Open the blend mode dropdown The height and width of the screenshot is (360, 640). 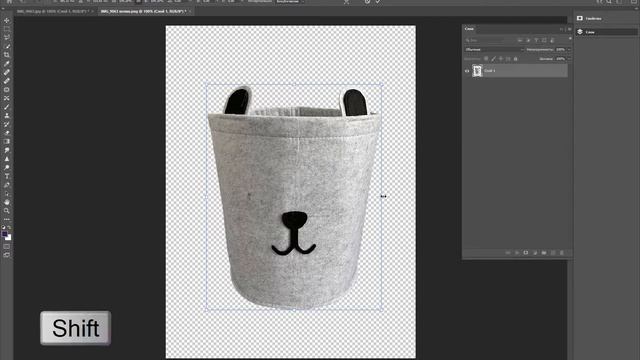coord(494,49)
